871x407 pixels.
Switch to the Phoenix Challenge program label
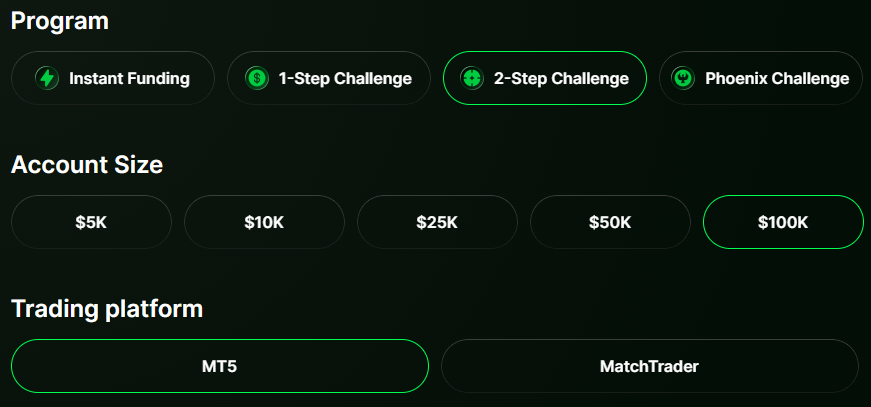(777, 78)
